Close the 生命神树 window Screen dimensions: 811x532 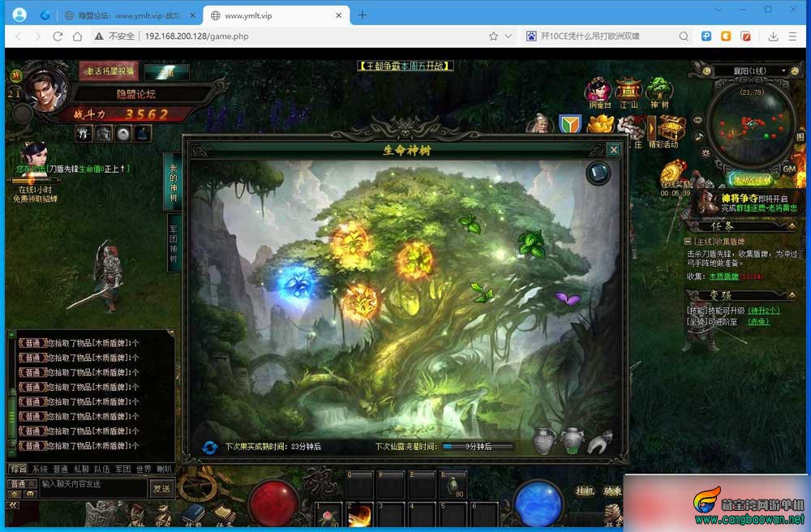click(614, 150)
